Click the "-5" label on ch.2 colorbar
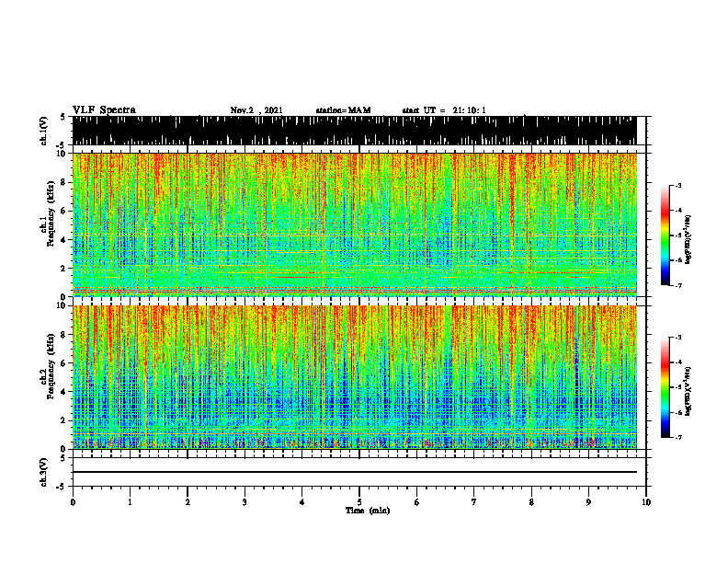The height and width of the screenshot is (563, 728). 678,387
